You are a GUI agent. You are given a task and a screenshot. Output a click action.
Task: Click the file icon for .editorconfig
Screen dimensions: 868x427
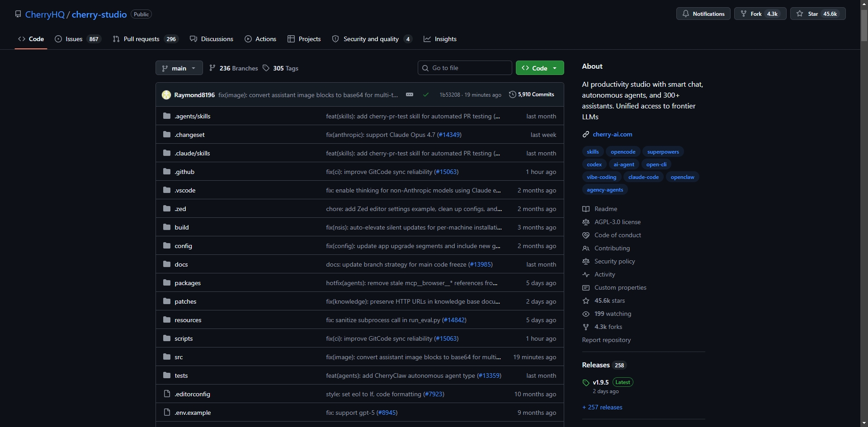pos(167,394)
